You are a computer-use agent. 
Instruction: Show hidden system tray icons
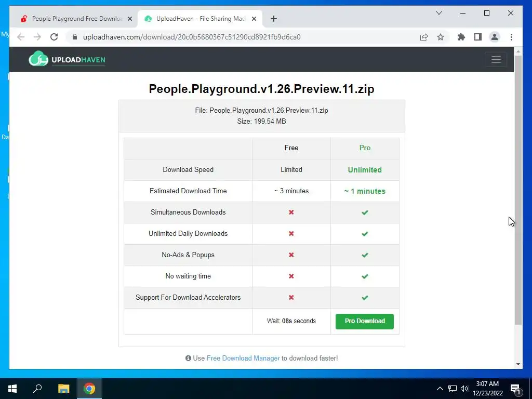coord(440,389)
